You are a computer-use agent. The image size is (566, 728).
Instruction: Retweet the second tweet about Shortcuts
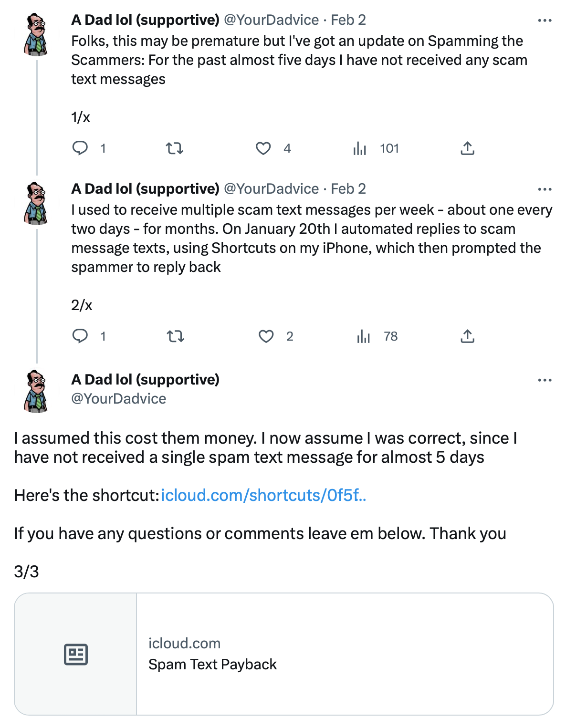point(176,336)
